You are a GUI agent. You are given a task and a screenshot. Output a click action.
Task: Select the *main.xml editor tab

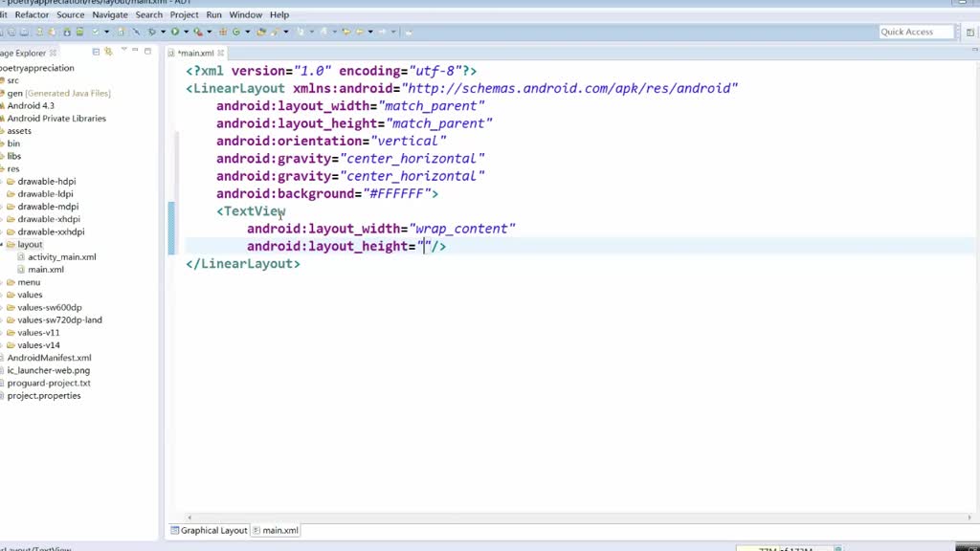tap(195, 54)
